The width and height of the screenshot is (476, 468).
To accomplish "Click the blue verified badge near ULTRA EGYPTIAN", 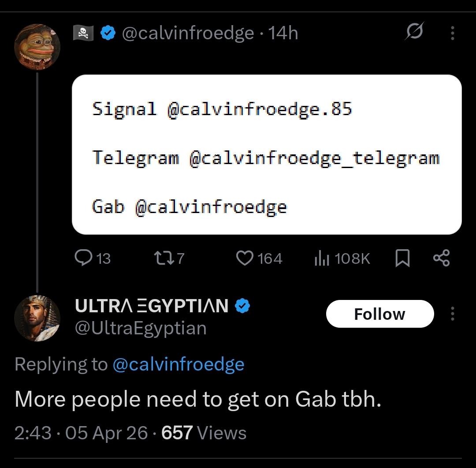I will click(x=242, y=306).
